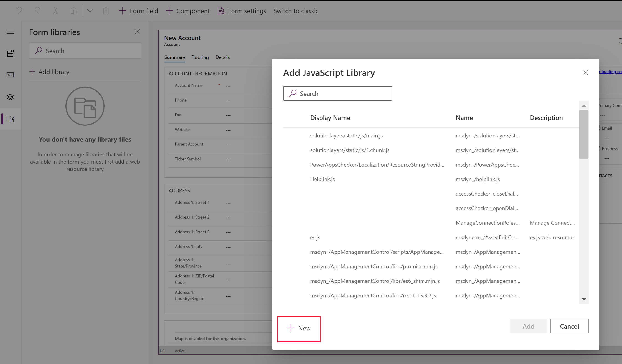
Task: Close the Add JavaScript Library dialog
Action: click(x=586, y=72)
